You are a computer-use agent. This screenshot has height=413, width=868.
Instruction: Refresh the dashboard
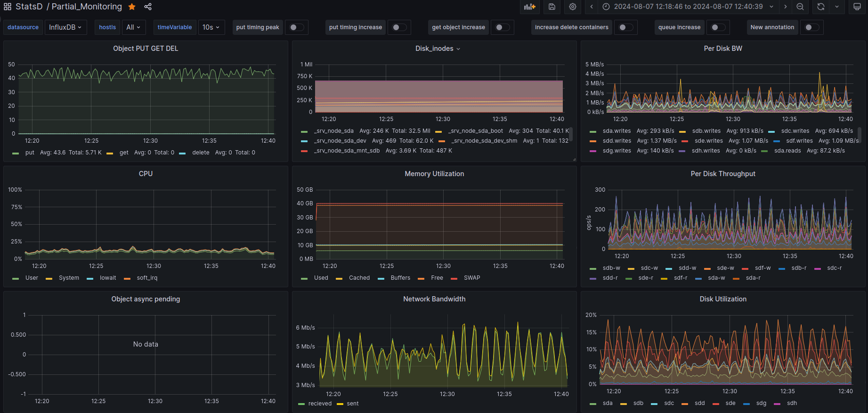(821, 7)
